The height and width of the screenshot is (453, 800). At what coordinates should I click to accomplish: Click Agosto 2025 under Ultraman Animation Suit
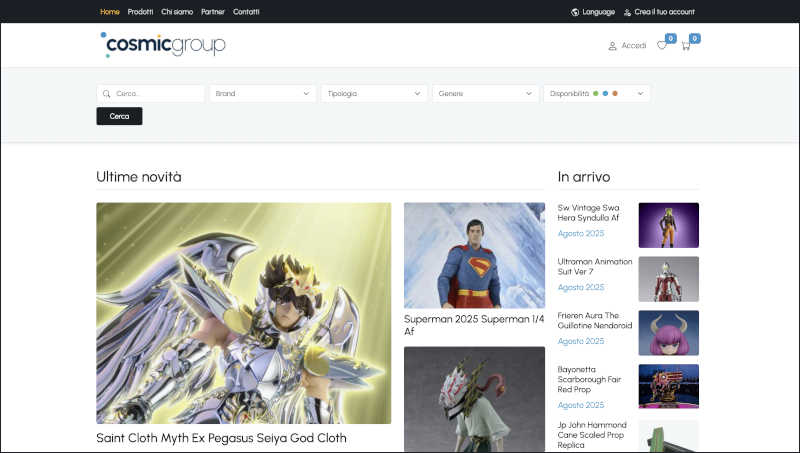581,287
